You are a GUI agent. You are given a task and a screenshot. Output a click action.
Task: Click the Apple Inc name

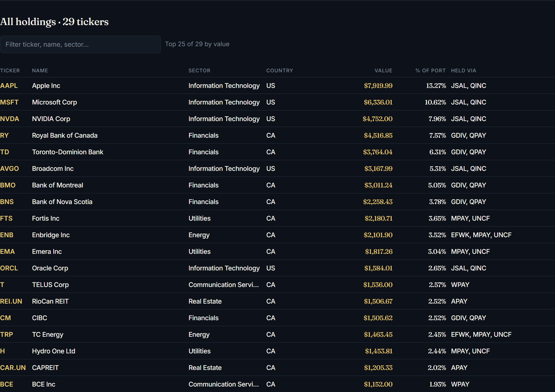[x=46, y=86]
